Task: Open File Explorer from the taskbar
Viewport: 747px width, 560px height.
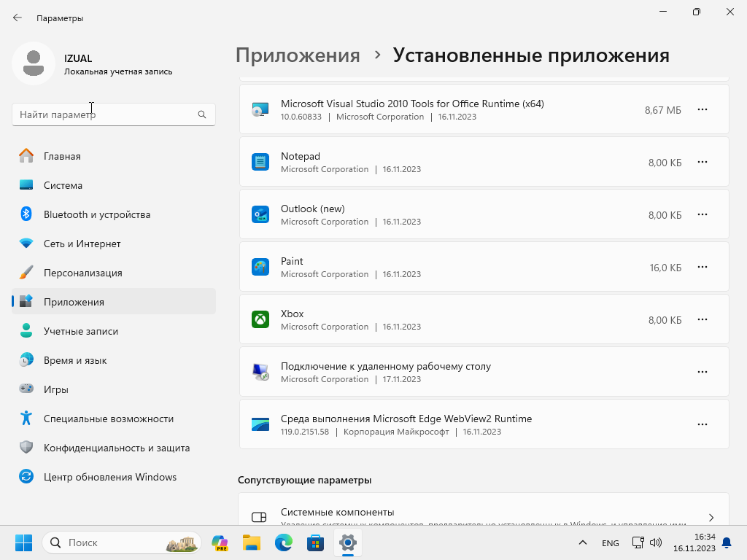Action: pos(252,542)
